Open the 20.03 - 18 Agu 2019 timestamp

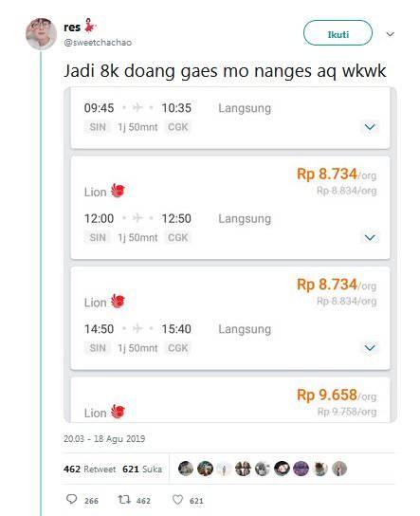pyautogui.click(x=104, y=438)
